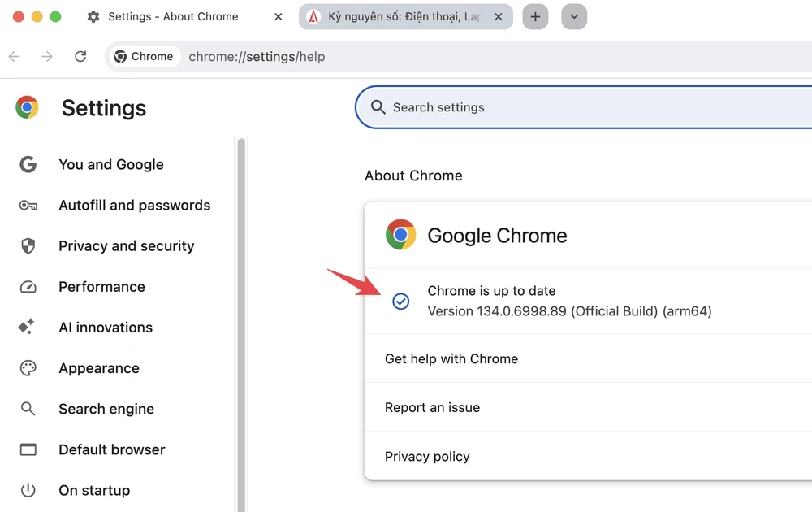This screenshot has height=512, width=812.
Task: Click Report an issue
Action: 432,407
